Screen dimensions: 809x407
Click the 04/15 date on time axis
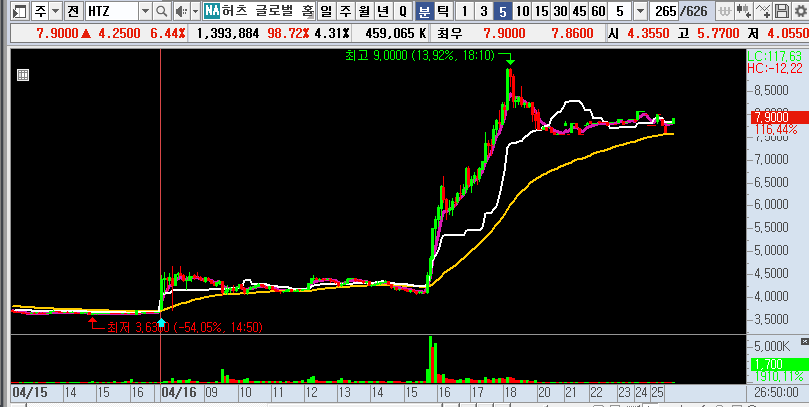point(29,392)
